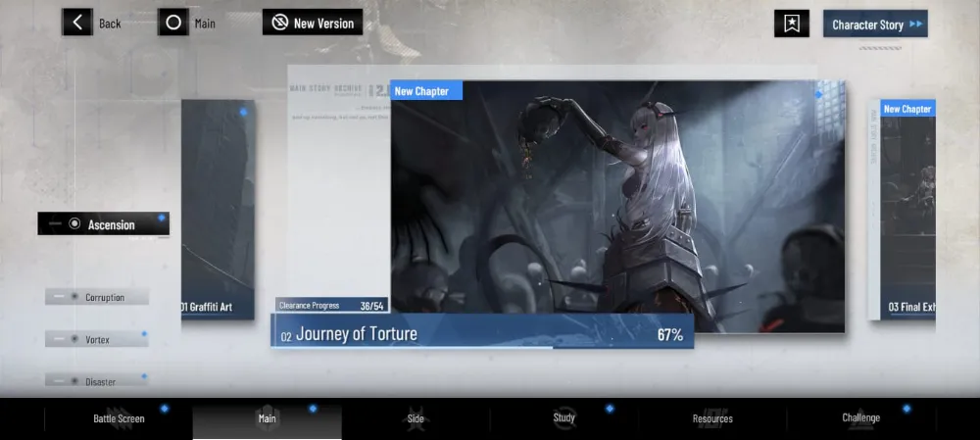Click the New Version button
980x440 pixels.
(313, 23)
